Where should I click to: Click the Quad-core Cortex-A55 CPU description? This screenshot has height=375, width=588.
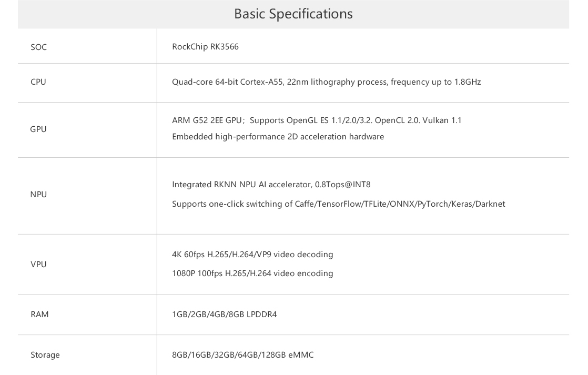[326, 82]
